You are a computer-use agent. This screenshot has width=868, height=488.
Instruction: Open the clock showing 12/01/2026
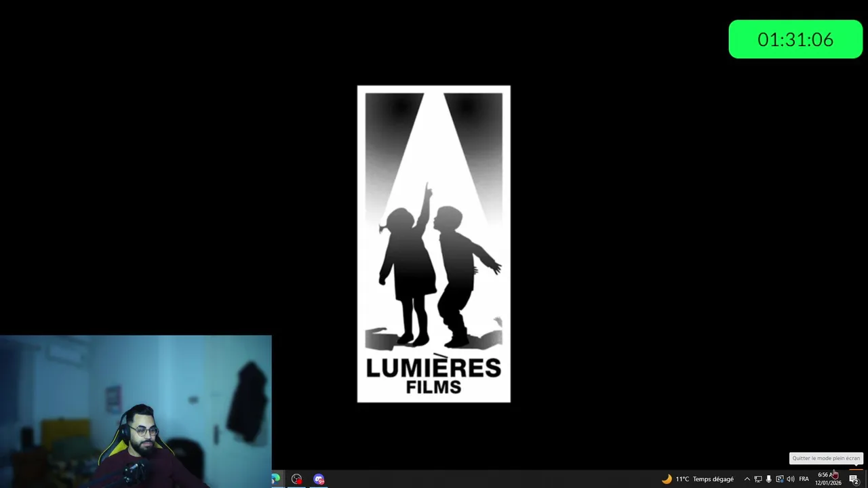828,479
